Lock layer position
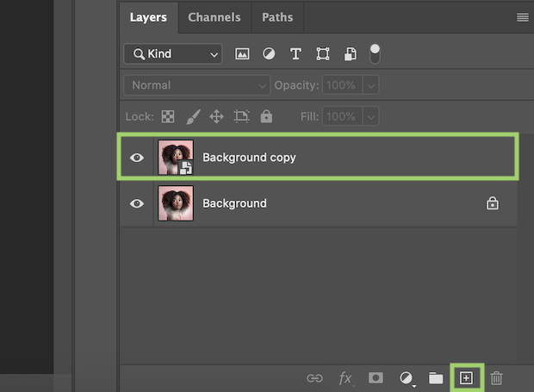Viewport: 534px width, 392px height. click(216, 116)
